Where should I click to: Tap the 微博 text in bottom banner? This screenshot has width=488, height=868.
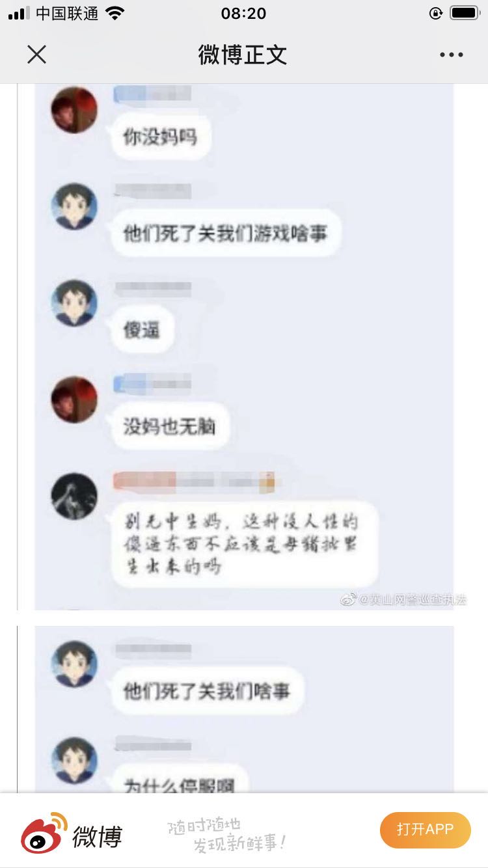97,836
